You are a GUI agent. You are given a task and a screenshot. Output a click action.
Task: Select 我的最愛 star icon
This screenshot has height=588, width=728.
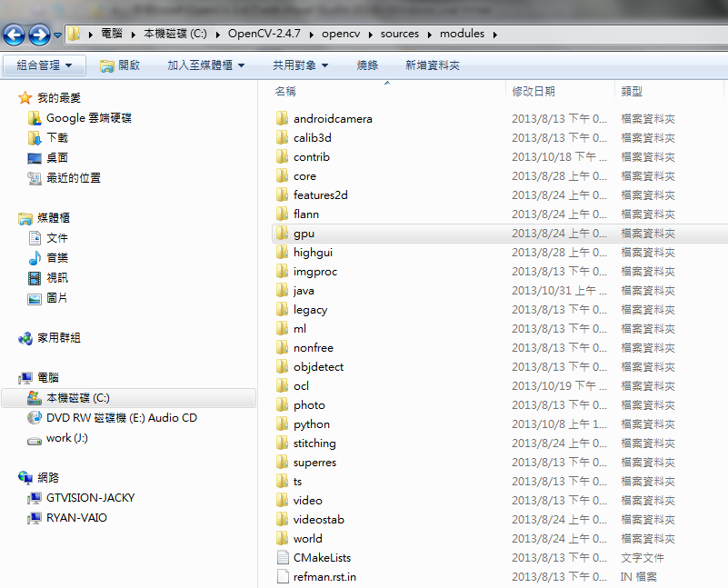25,98
